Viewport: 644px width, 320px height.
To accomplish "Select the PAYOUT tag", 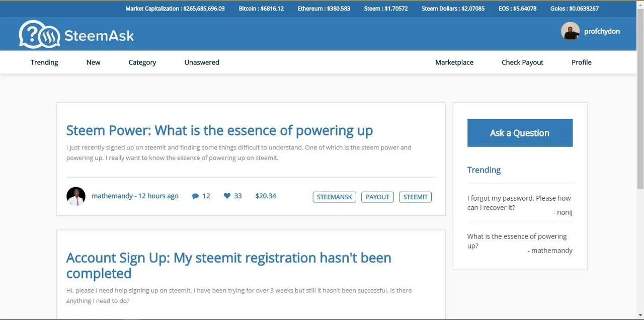I will [x=377, y=197].
